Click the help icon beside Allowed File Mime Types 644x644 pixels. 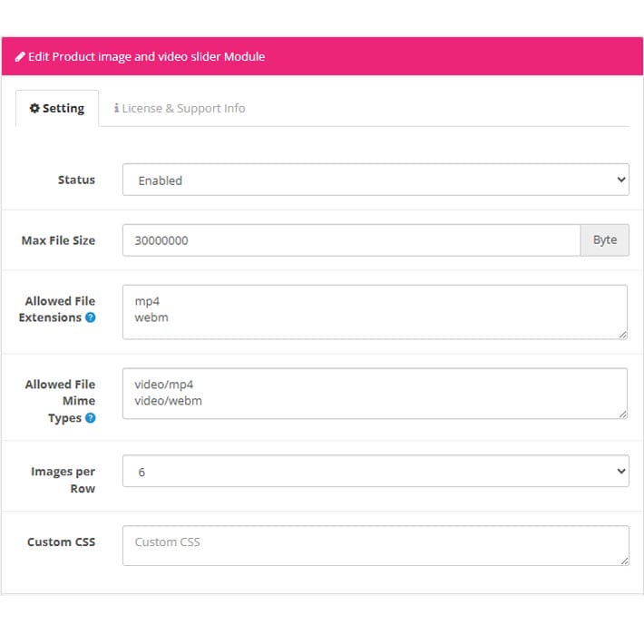click(x=90, y=418)
